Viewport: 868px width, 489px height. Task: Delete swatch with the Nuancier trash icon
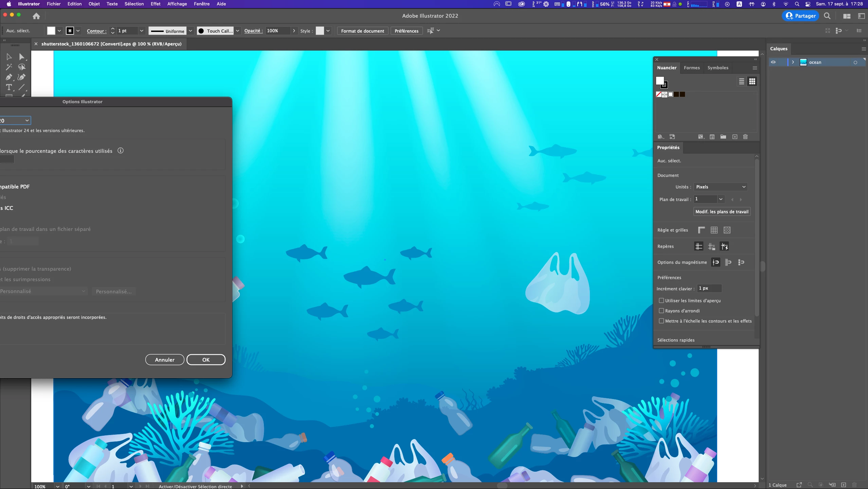pos(745,137)
